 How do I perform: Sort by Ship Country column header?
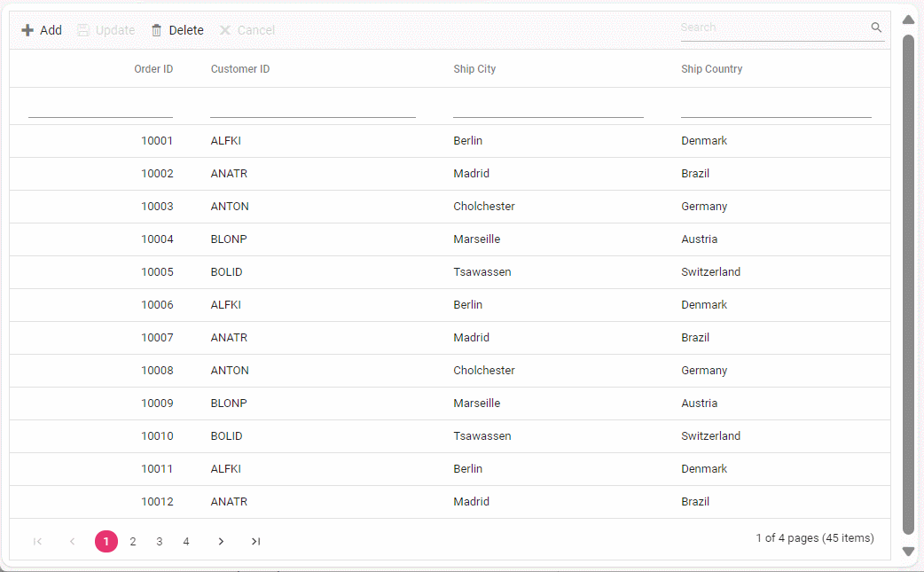711,69
